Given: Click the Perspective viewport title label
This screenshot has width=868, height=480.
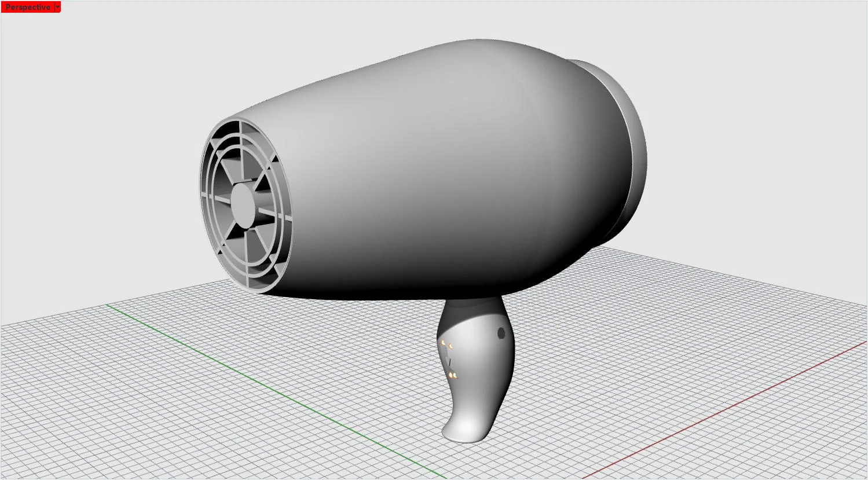Looking at the screenshot, I should pos(28,7).
